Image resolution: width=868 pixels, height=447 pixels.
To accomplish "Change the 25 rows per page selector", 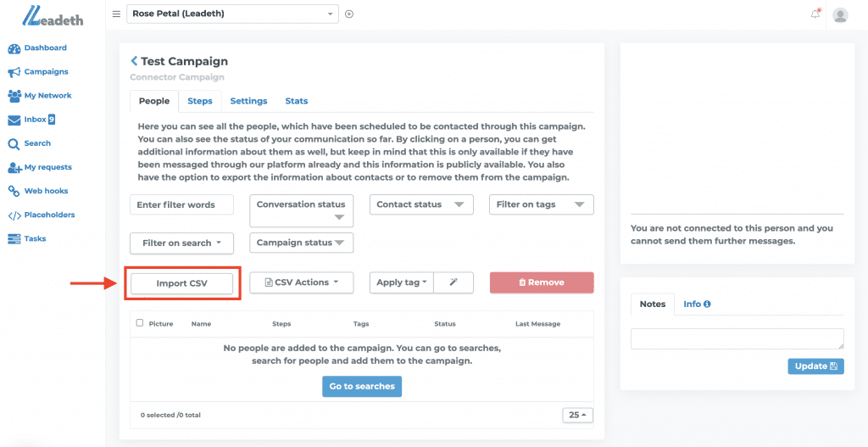I will 577,415.
